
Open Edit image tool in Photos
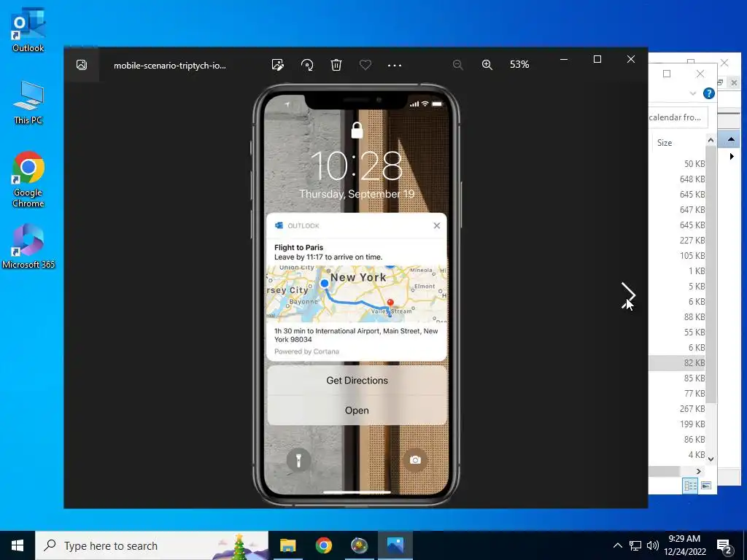point(278,65)
